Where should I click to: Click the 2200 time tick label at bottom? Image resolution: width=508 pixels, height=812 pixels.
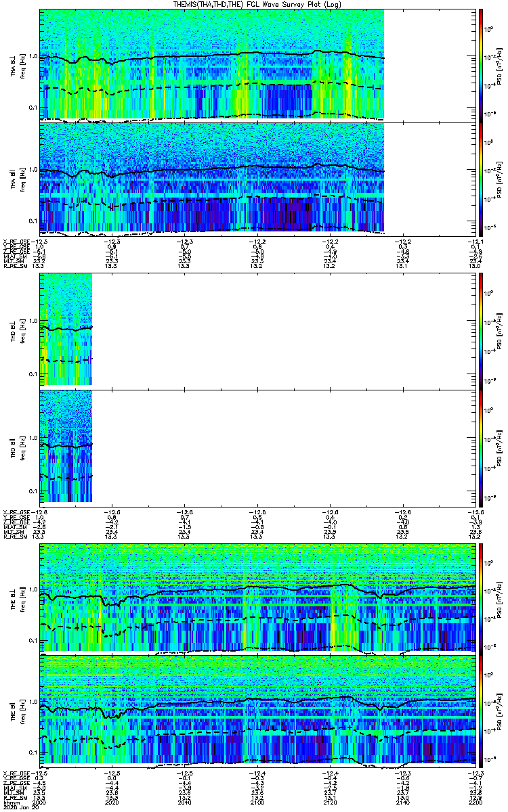tap(475, 801)
